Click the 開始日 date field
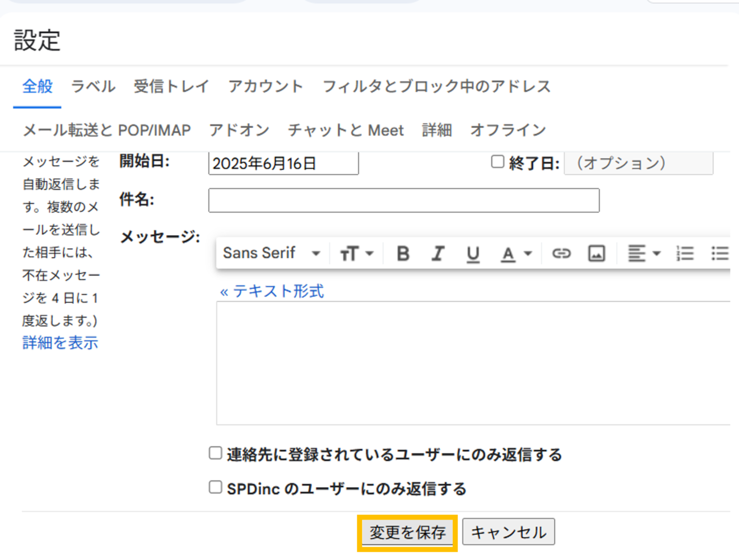The width and height of the screenshot is (739, 560). [283, 163]
